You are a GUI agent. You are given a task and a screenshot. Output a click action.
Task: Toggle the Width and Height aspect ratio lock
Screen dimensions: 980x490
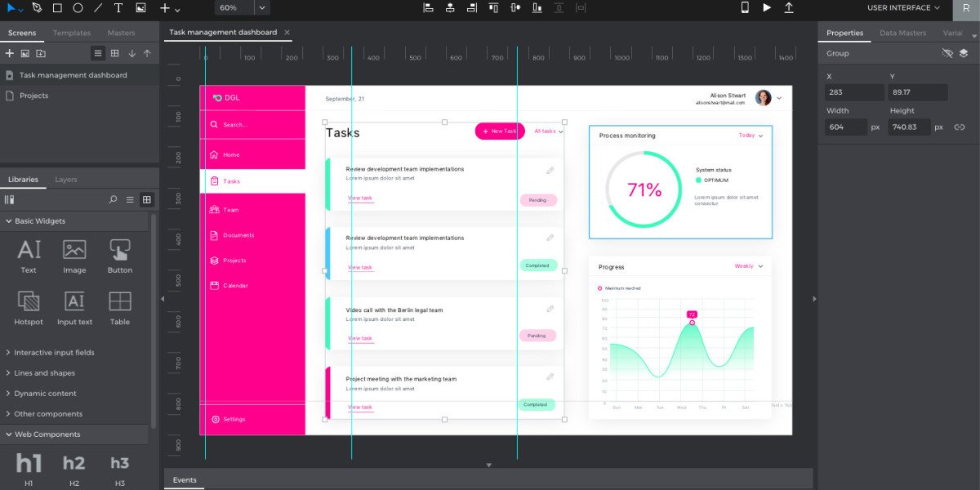pyautogui.click(x=960, y=127)
